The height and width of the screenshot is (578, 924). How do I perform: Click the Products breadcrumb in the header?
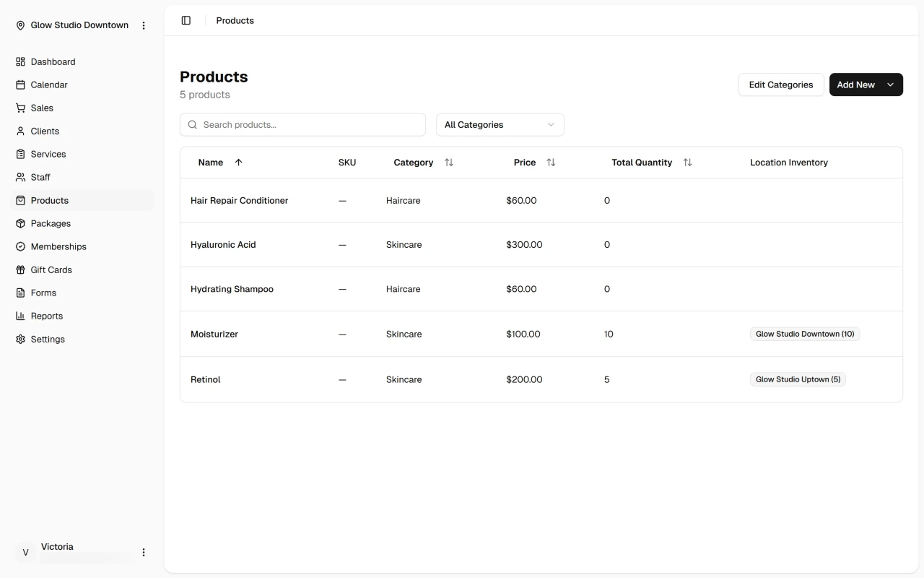[x=235, y=20]
